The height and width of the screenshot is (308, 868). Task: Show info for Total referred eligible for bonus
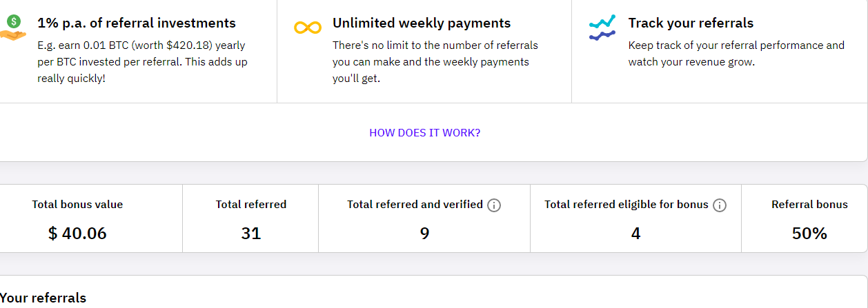click(720, 205)
